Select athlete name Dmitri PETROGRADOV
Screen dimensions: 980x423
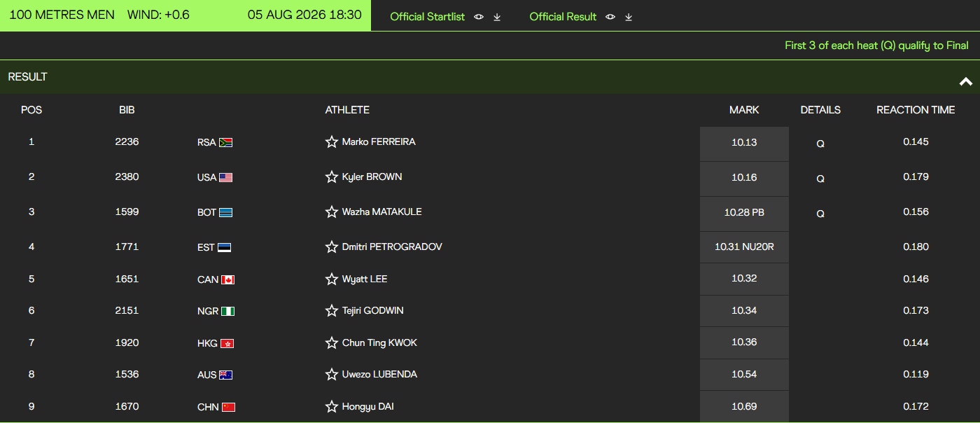(x=392, y=247)
